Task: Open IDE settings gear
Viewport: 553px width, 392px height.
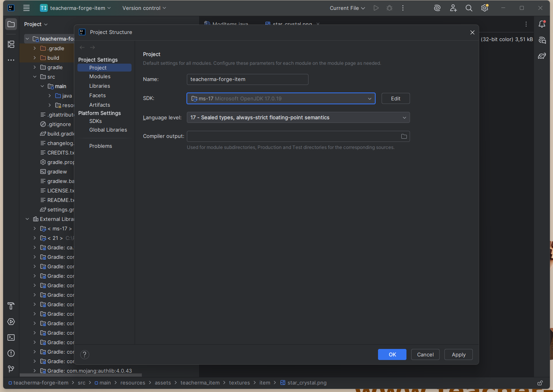Action: point(485,8)
